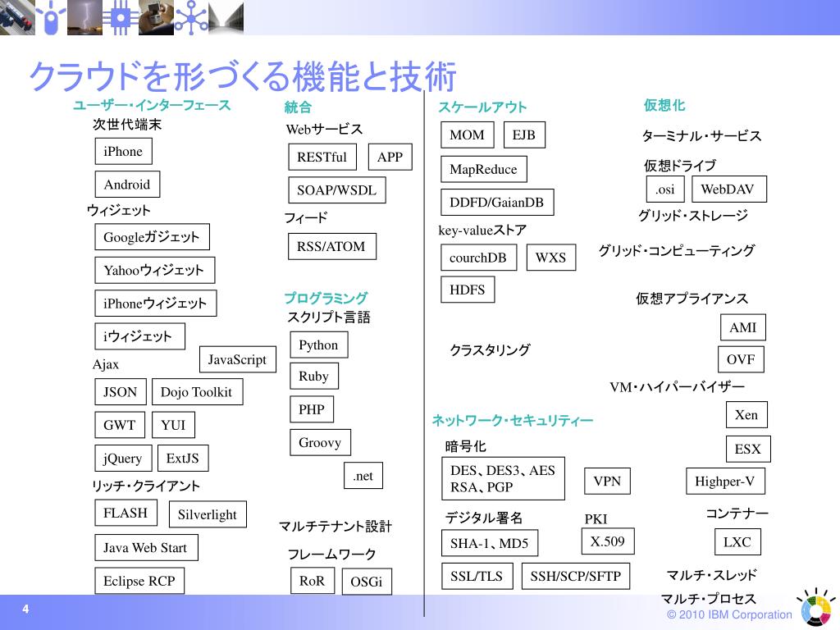This screenshot has height=630, width=840.
Task: Select the APP box
Action: [390, 157]
